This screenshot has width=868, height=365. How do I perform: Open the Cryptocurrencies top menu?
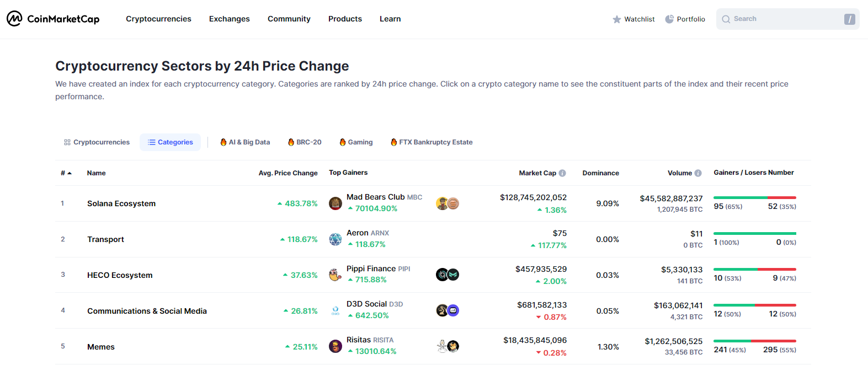click(158, 19)
